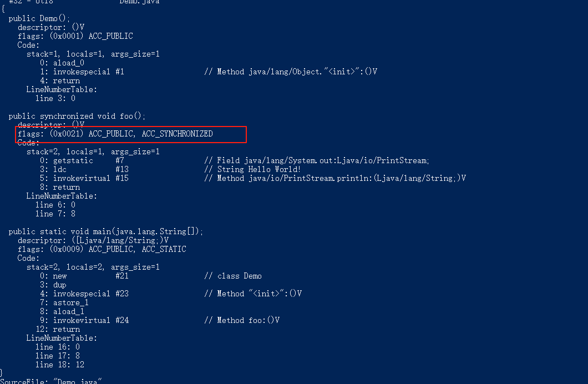
Task: Click the ACC_STATIC flag text
Action: point(164,249)
